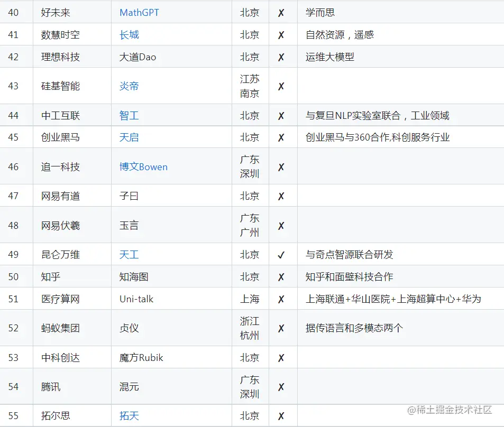This screenshot has height=427, width=504.
Task: Click the 拓天 link at the bottom
Action: coord(129,415)
